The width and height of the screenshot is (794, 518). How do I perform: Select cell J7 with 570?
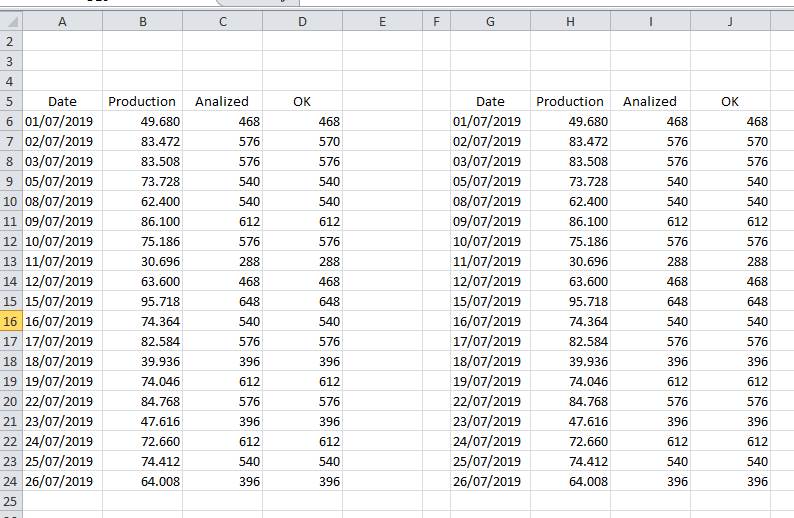click(x=730, y=141)
